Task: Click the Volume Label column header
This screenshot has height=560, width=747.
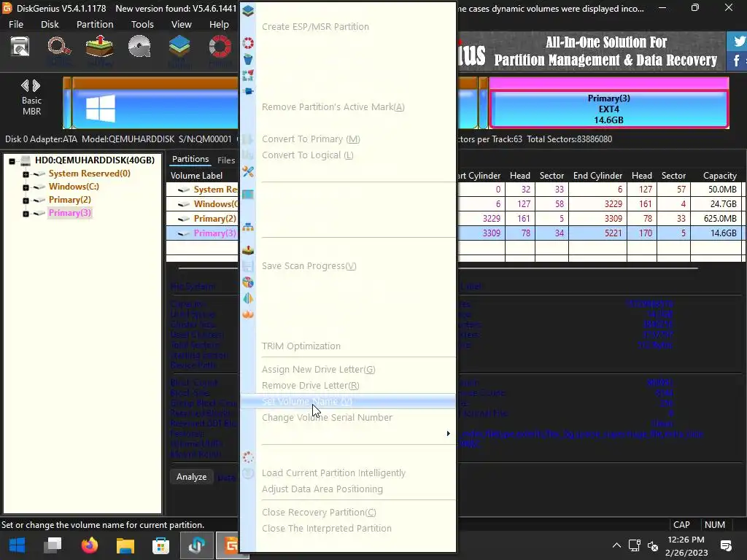Action: (196, 175)
